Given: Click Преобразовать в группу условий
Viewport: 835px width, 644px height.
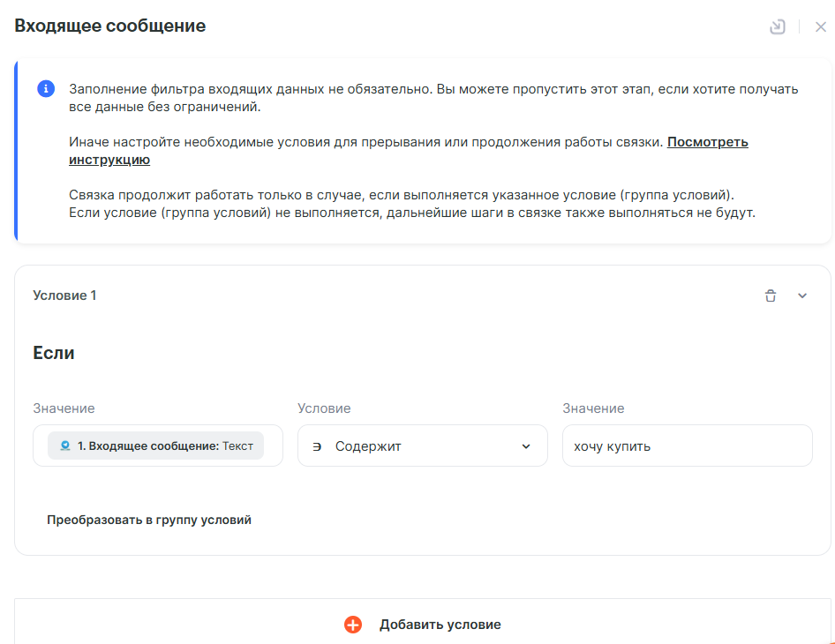Looking at the screenshot, I should tap(149, 520).
